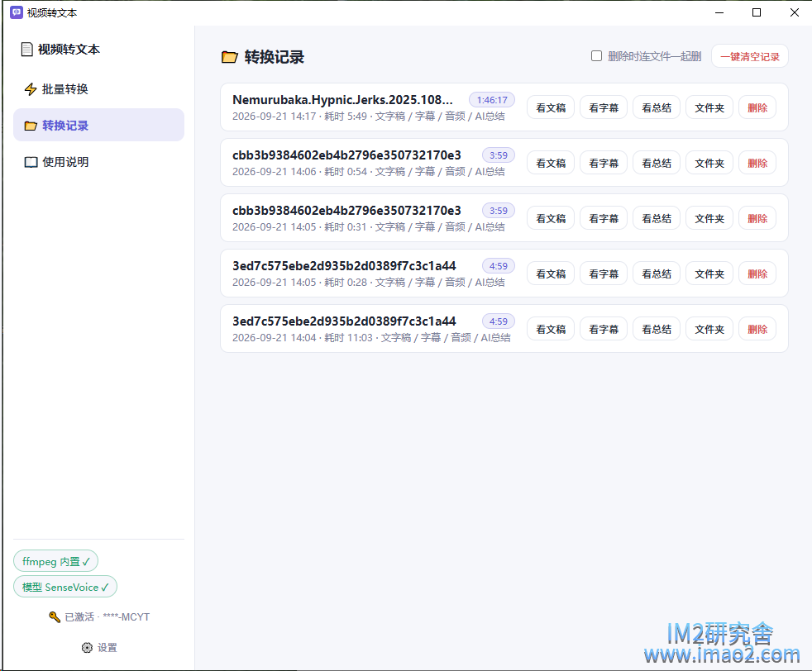Image resolution: width=812 pixels, height=671 pixels.
Task: Open 文件夹 for the Nemurubaka record
Action: coord(709,107)
